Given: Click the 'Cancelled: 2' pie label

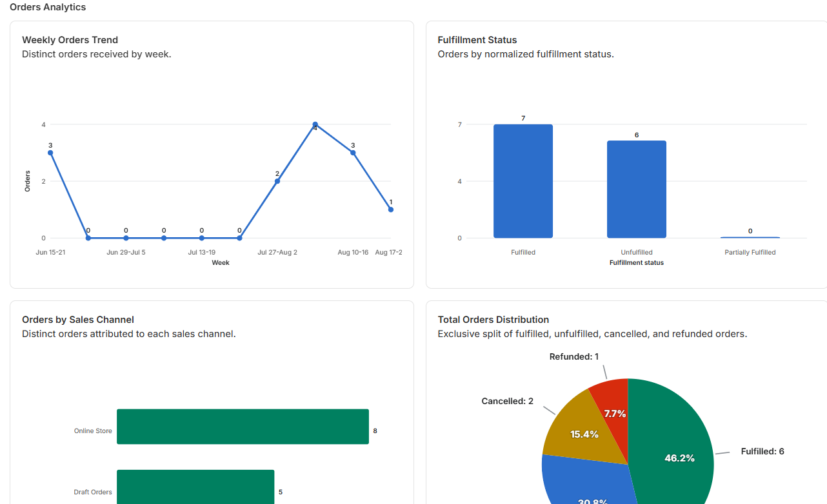Looking at the screenshot, I should 508,401.
